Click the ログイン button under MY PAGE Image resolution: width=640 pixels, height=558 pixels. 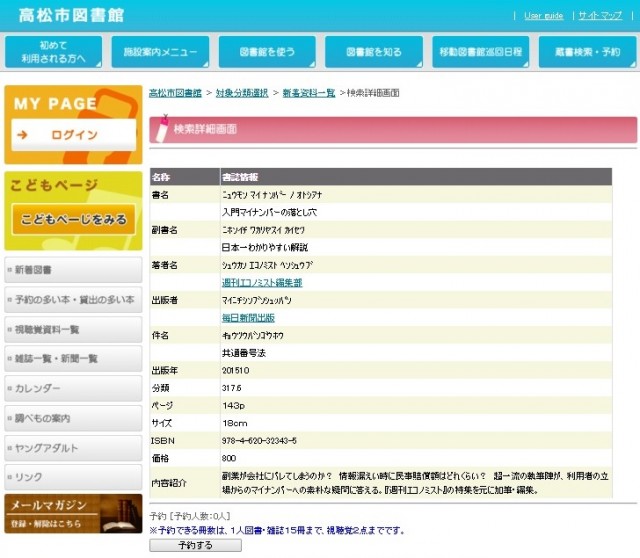[73, 135]
